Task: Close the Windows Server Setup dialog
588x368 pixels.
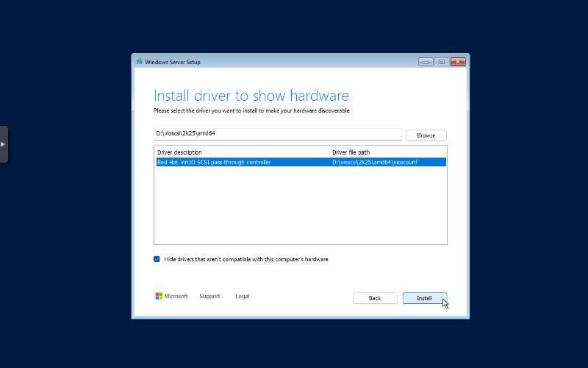Action: coord(459,62)
